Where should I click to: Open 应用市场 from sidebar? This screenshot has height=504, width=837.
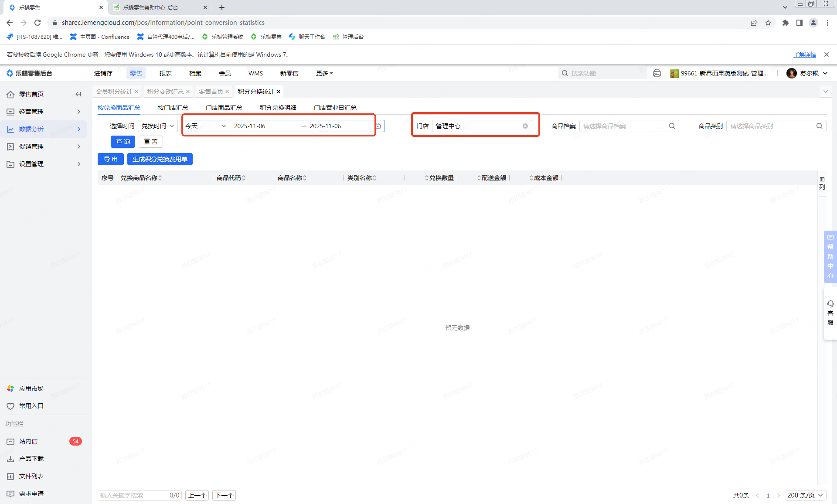point(31,388)
